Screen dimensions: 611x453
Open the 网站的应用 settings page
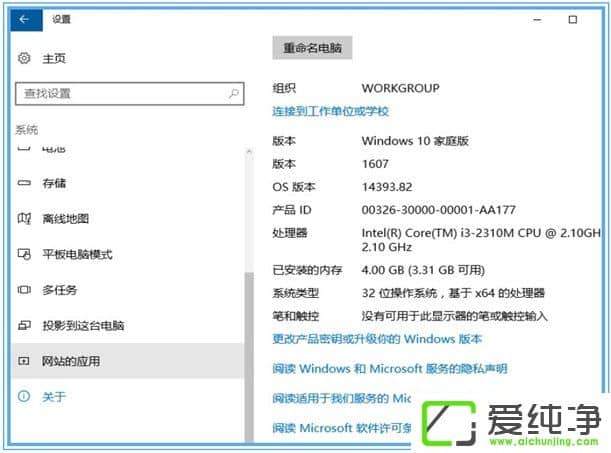click(x=128, y=361)
